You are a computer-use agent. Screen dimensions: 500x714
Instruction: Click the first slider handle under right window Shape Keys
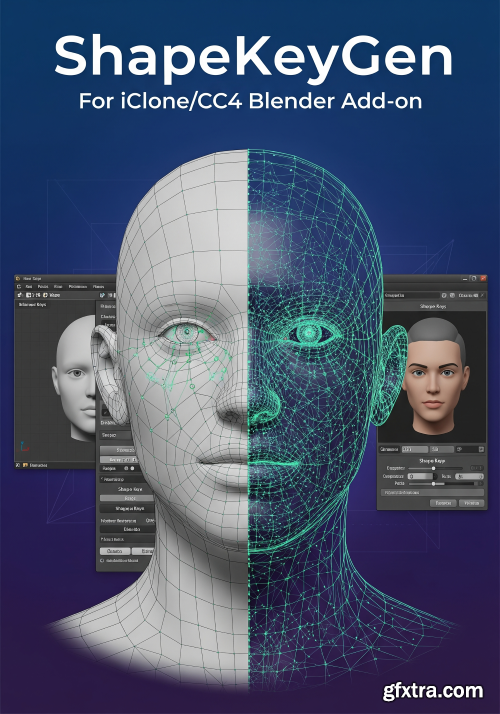pos(434,468)
